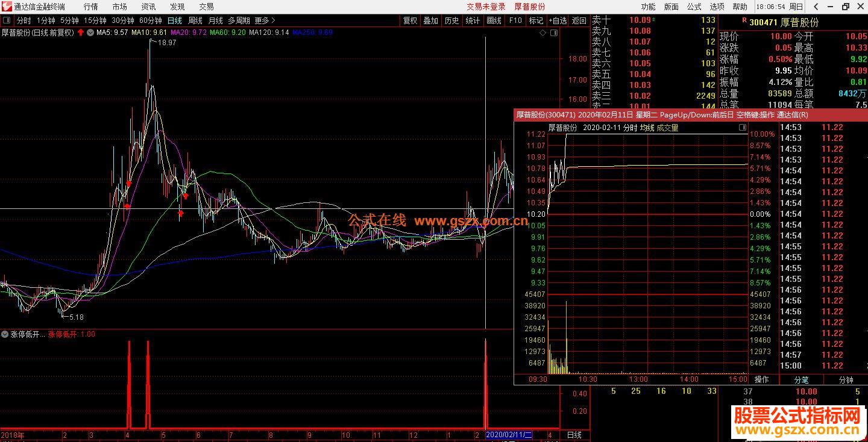Select the 月线 monthly period

216,20
